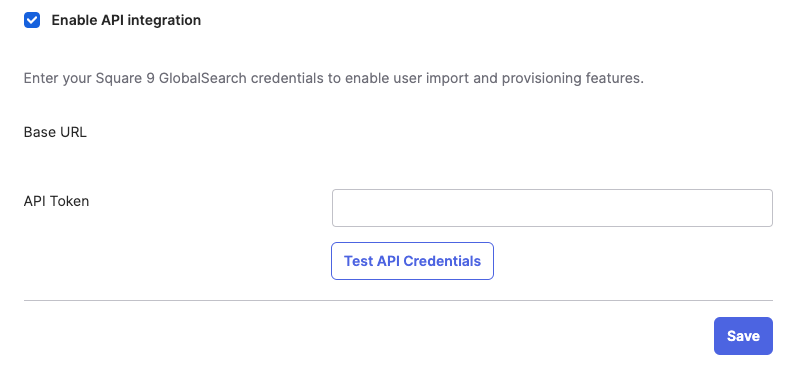Click the horizontal divider above Save
Image resolution: width=796 pixels, height=367 pixels.
(x=398, y=300)
